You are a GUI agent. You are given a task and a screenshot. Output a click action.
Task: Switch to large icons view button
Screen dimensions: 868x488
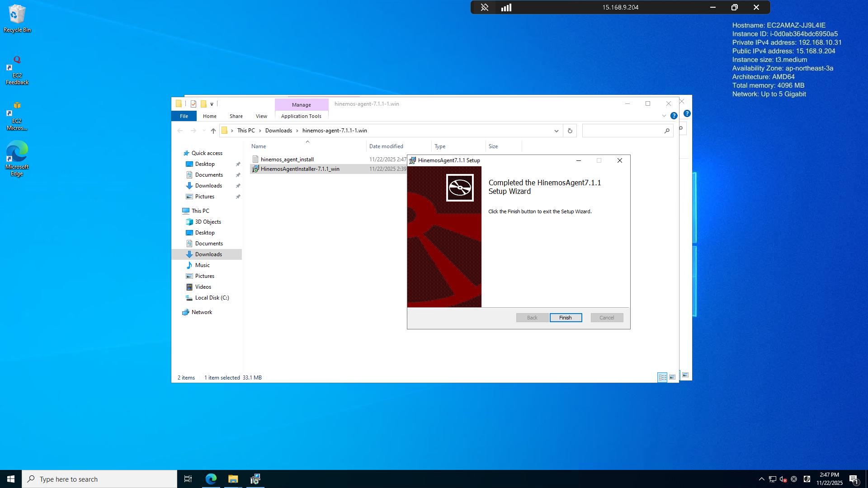click(672, 377)
